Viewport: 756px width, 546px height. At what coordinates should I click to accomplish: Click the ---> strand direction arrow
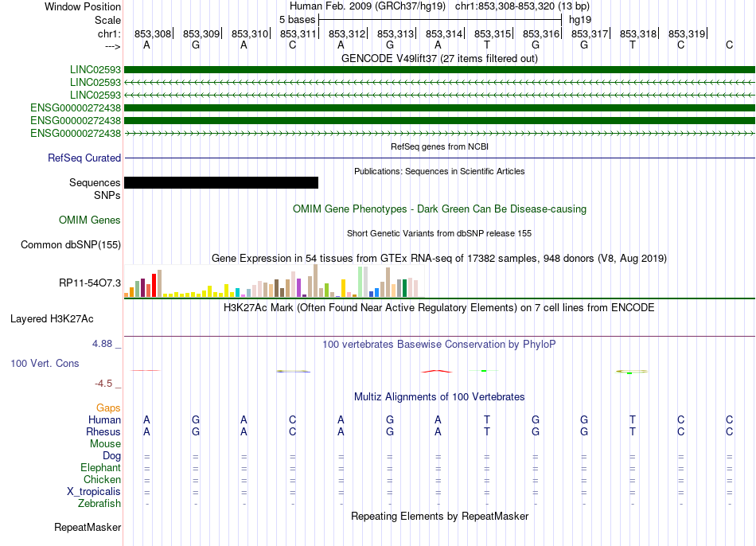112,46
